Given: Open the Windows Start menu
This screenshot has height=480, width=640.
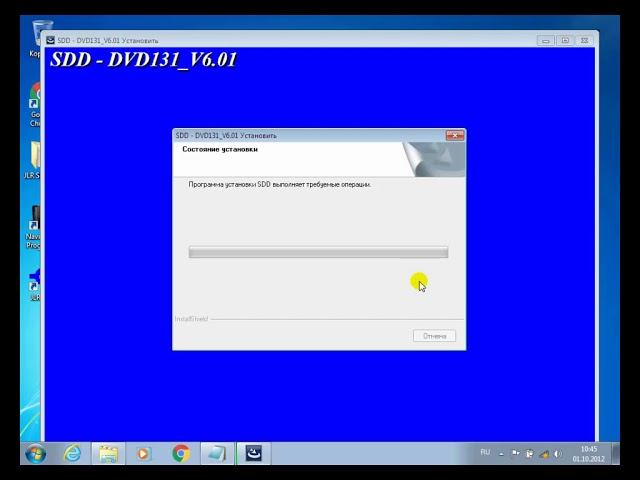Looking at the screenshot, I should tap(36, 453).
